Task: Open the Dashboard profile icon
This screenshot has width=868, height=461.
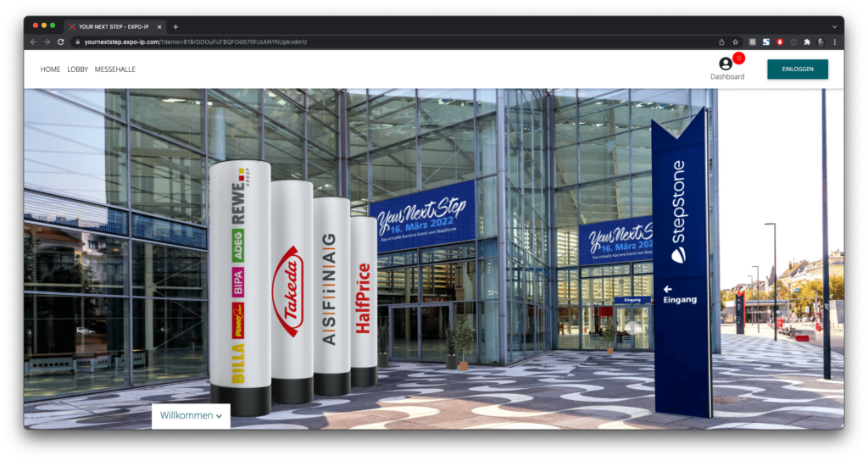Action: pos(726,64)
